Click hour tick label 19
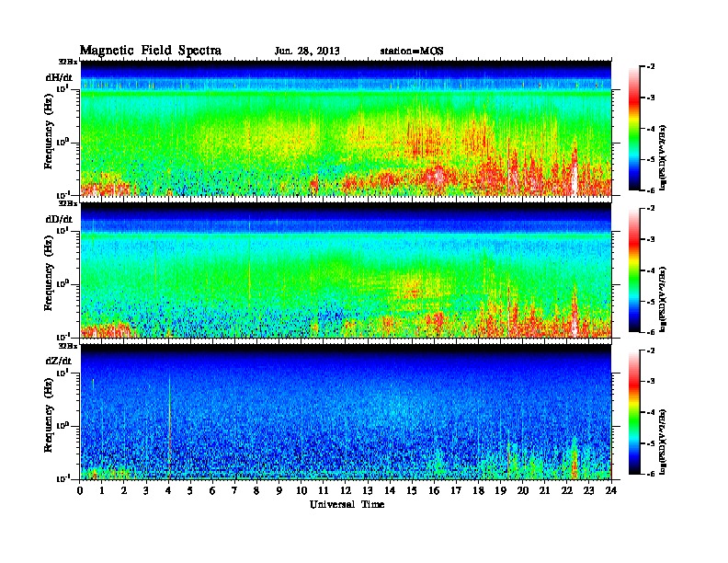728x563 pixels. pos(501,491)
